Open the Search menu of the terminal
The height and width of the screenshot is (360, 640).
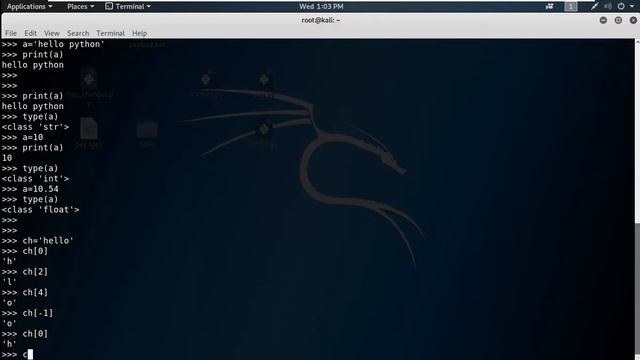click(78, 33)
